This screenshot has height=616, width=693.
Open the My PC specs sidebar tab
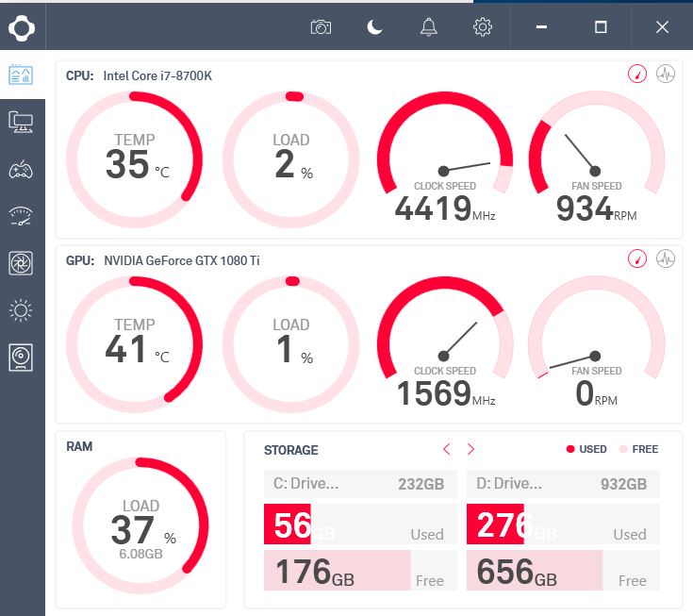(x=21, y=121)
